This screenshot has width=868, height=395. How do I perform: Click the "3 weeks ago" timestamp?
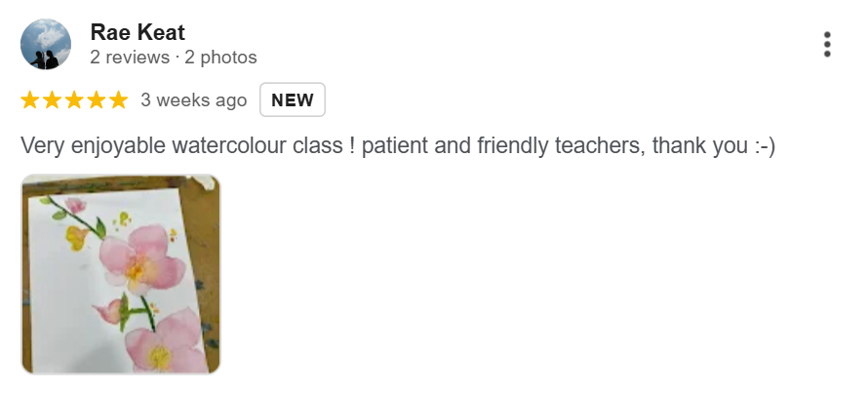(193, 99)
